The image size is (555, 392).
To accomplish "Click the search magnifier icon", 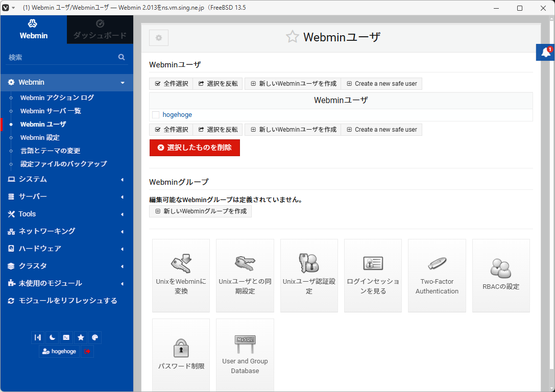I will [x=122, y=57].
